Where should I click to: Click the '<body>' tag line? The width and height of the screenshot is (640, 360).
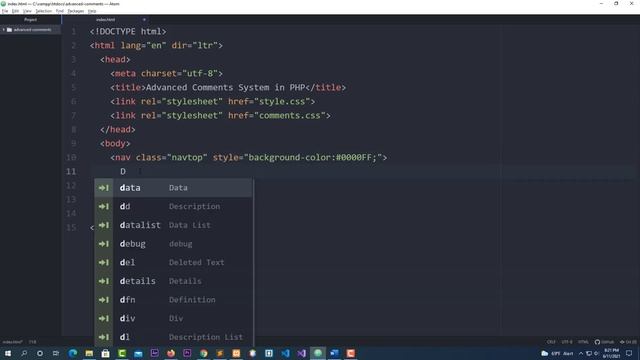(115, 144)
